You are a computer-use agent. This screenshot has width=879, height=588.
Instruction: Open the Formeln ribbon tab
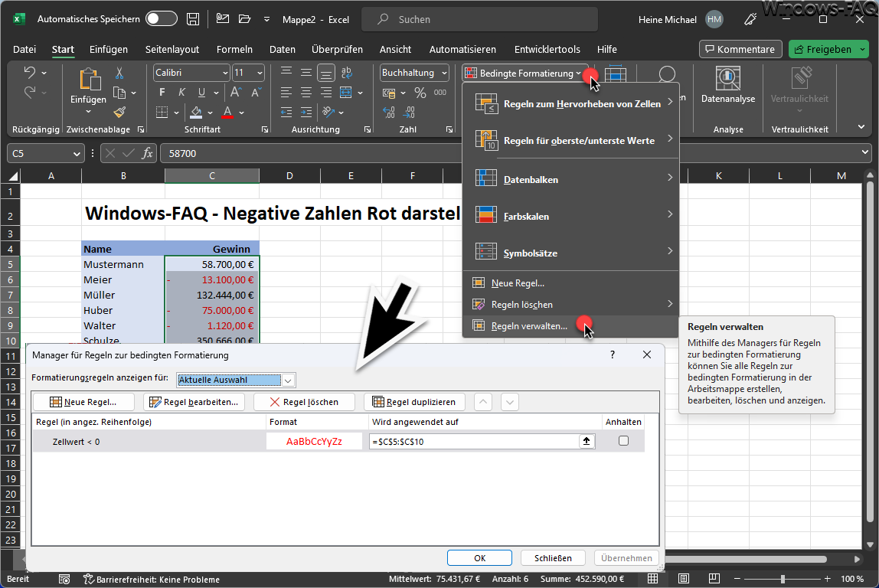[x=234, y=49]
